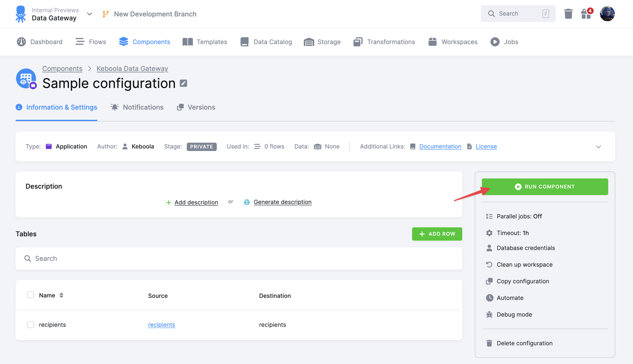633x364 pixels.
Task: Click the bug icon next to Debug mode
Action: click(x=489, y=314)
